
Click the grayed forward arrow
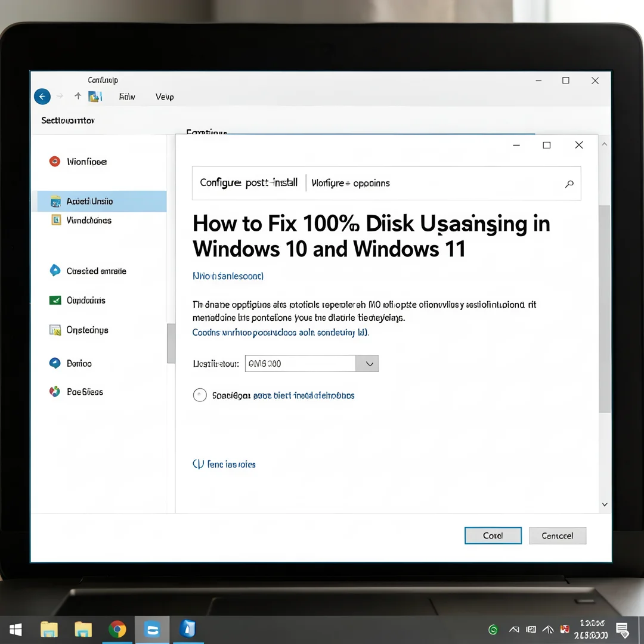click(60, 96)
